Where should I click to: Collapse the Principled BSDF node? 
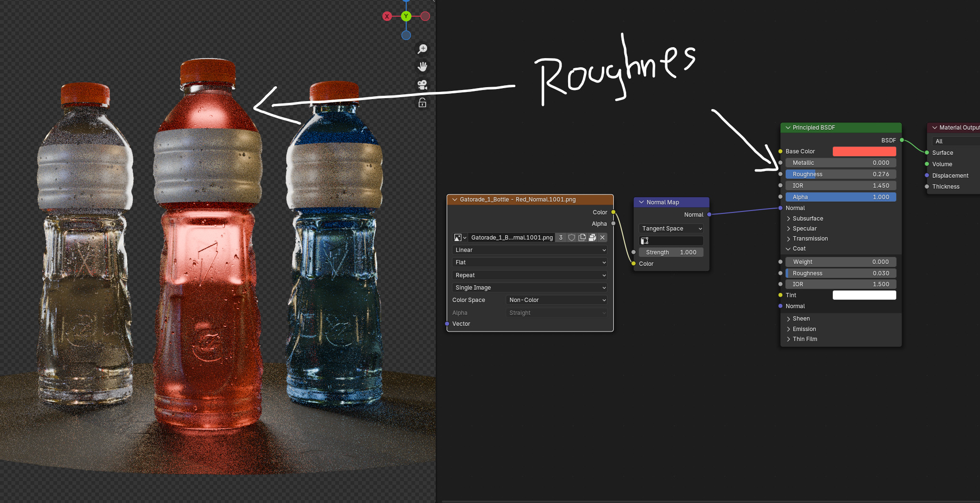(788, 128)
